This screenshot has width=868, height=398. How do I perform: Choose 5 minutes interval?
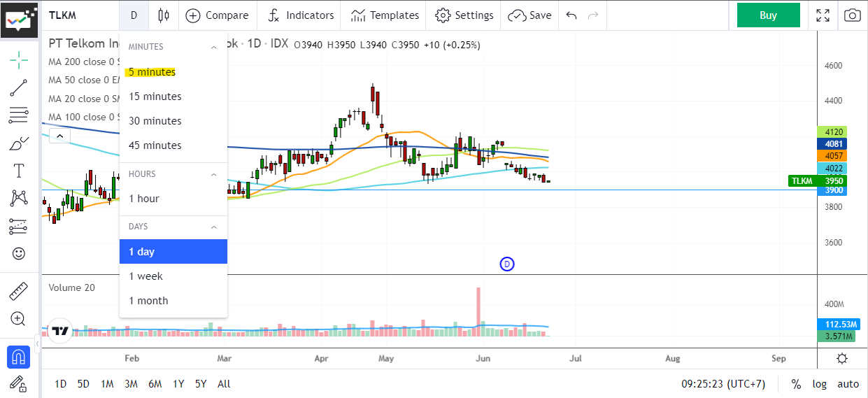coord(173,72)
